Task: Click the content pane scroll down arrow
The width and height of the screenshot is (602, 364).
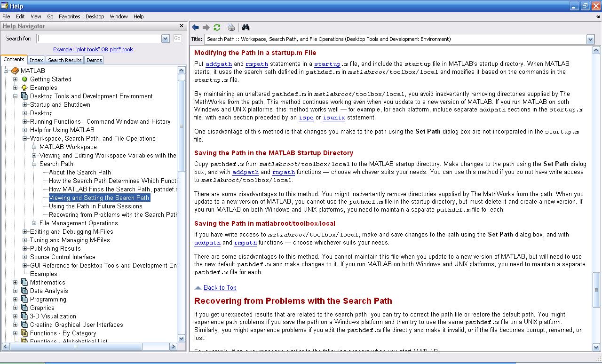Action: click(x=596, y=348)
